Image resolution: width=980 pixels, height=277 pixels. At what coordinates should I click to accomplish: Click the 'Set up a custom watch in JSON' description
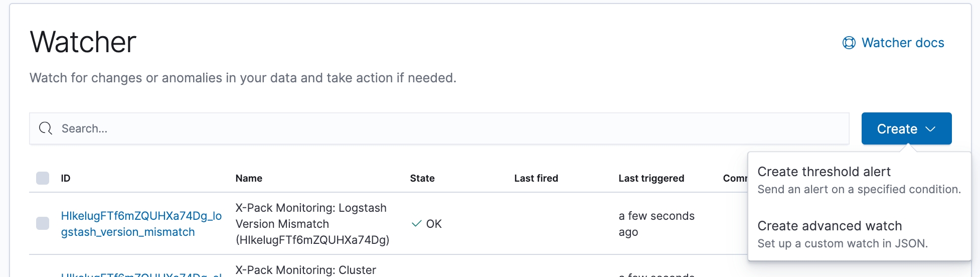click(843, 243)
